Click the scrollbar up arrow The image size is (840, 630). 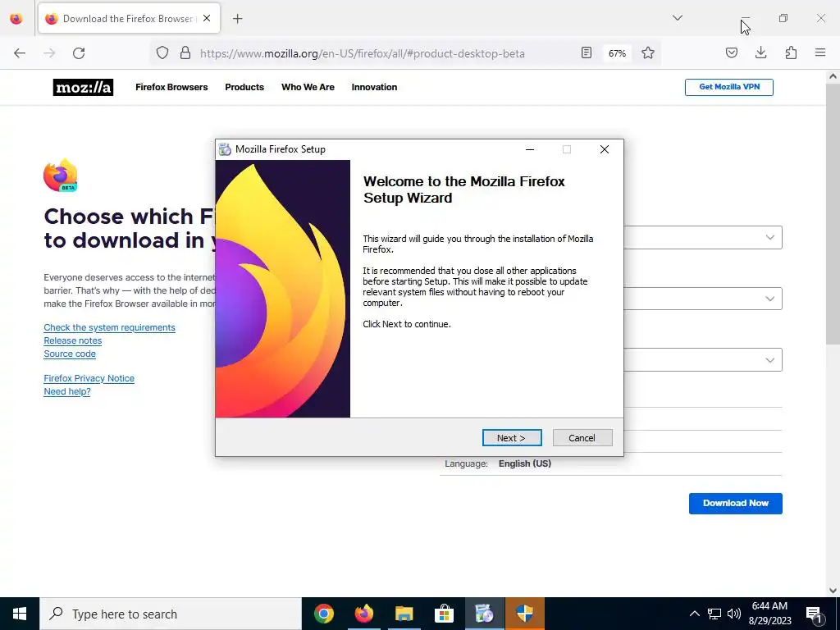(x=833, y=76)
